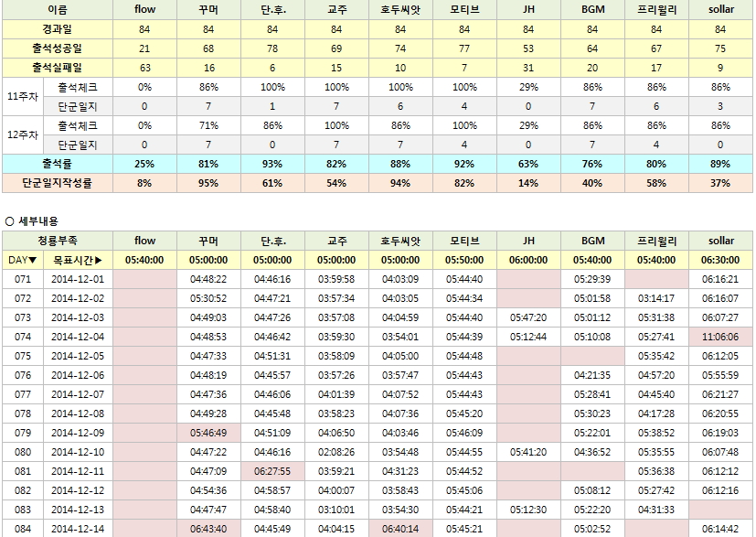
Task: Click 교주's 단군일지작성률 value 54%
Action: (336, 183)
